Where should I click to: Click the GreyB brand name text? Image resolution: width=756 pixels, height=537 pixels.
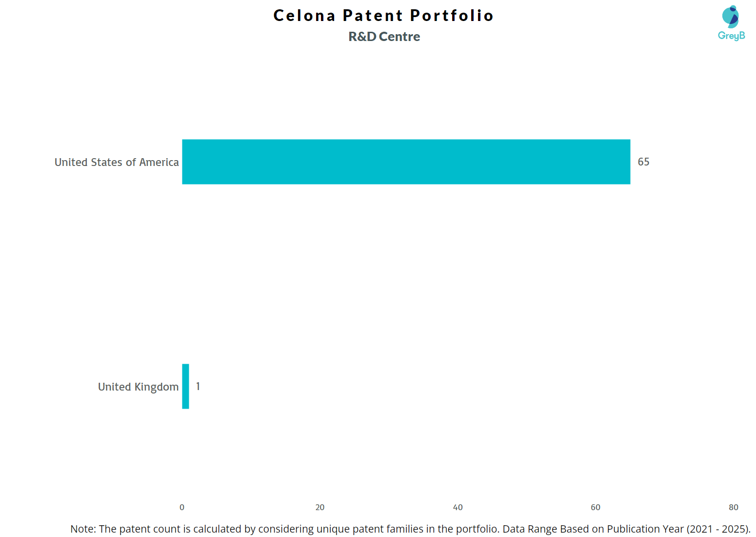731,36
